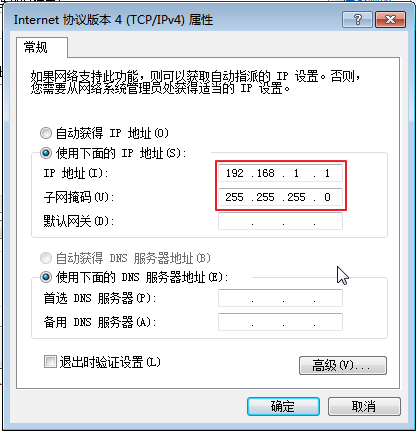Click last octet of IP address field
This screenshot has width=416, height=431.
point(327,173)
